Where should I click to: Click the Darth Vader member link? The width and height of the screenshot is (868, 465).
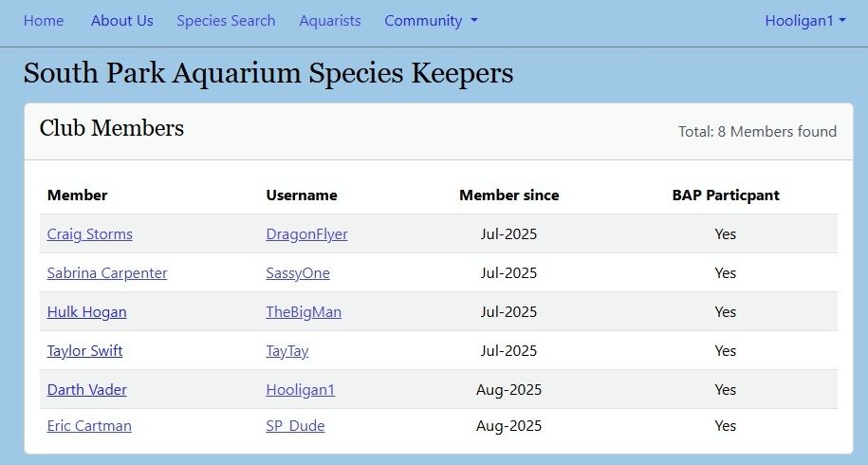point(87,390)
